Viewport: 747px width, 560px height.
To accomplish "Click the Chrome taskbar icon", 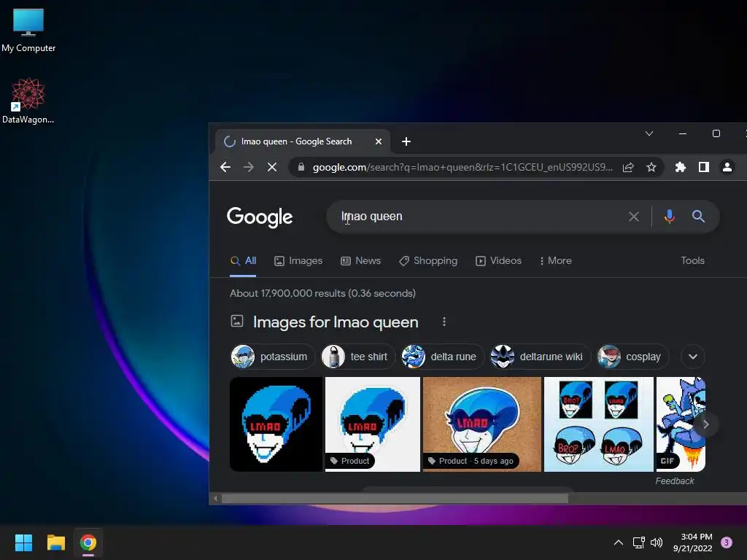I will [x=88, y=542].
